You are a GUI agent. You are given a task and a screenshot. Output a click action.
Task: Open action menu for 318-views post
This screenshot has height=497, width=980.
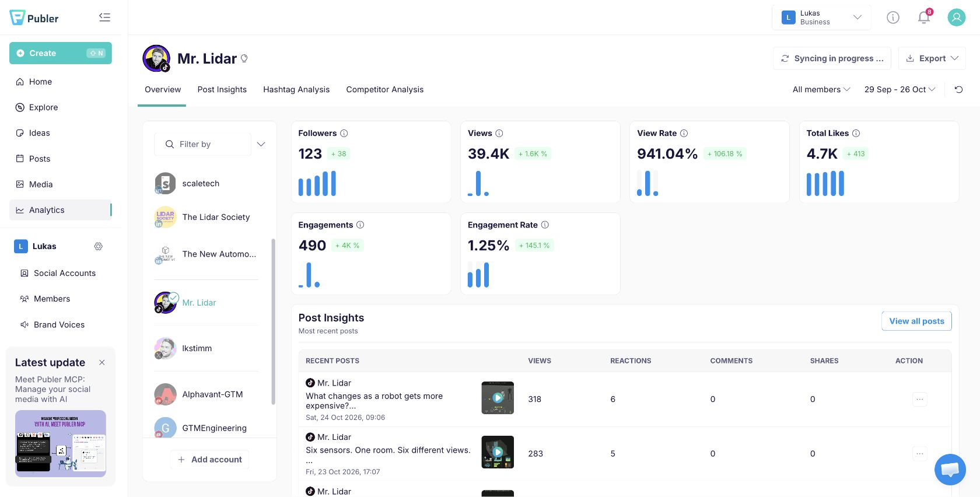(x=920, y=399)
